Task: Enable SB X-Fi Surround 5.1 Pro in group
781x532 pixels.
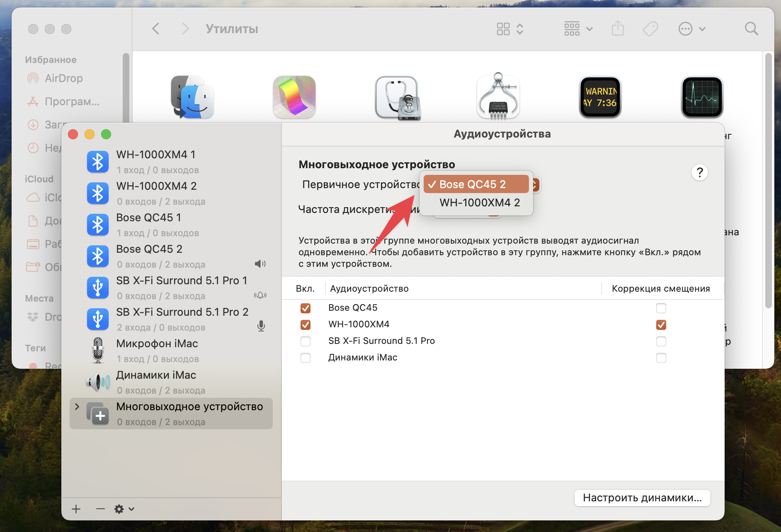Action: [306, 341]
